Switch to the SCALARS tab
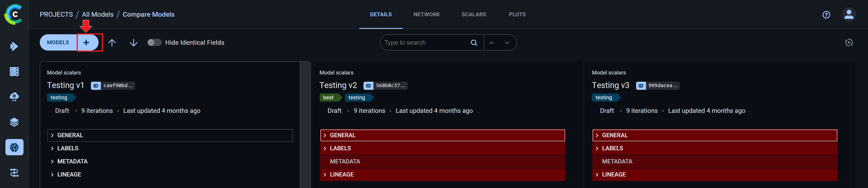 pos(473,14)
